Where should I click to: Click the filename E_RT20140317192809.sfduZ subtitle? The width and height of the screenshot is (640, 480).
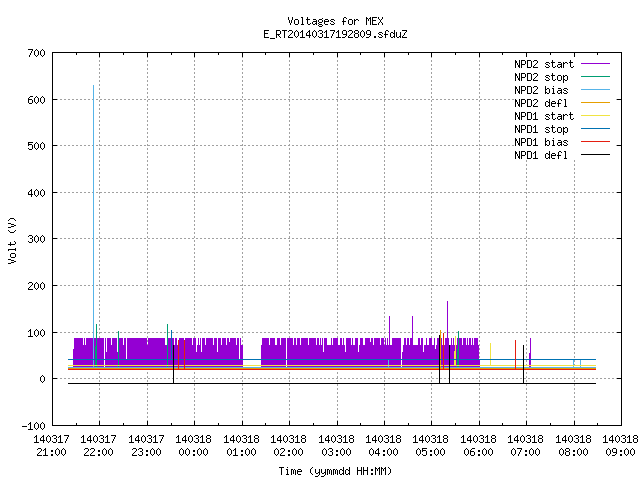(x=335, y=34)
